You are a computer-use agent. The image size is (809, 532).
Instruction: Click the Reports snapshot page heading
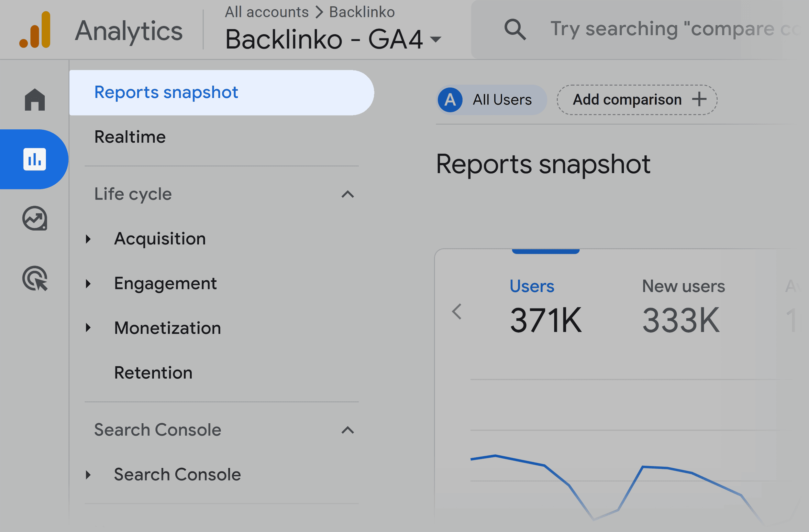click(x=543, y=164)
